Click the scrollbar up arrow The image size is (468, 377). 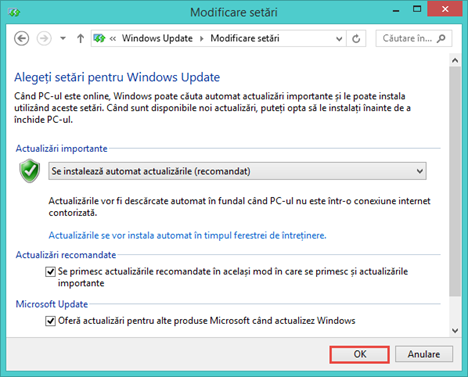455,60
